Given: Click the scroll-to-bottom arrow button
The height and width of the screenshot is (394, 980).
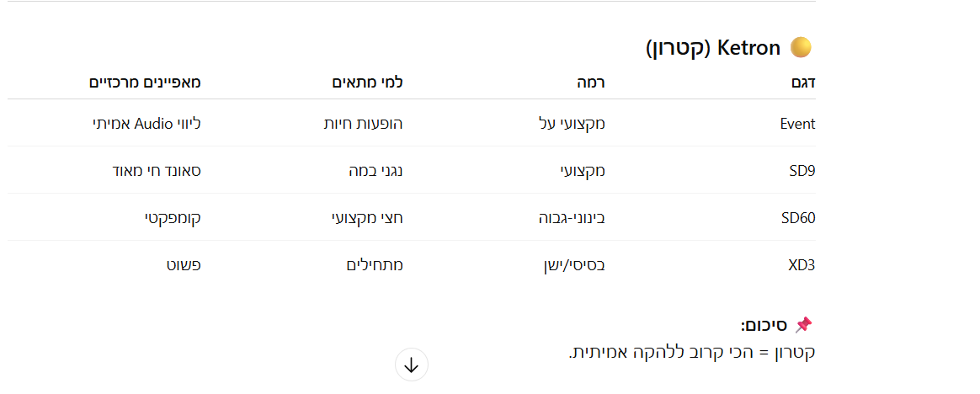Looking at the screenshot, I should pos(412,365).
